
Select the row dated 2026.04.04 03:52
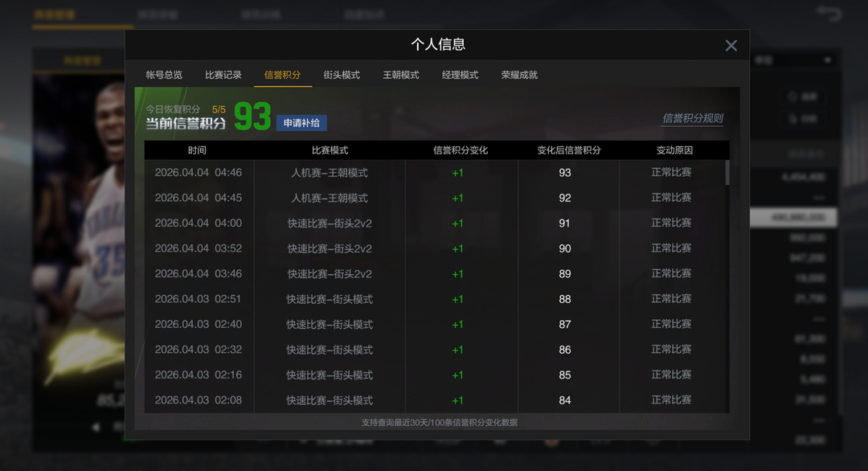pyautogui.click(x=435, y=248)
